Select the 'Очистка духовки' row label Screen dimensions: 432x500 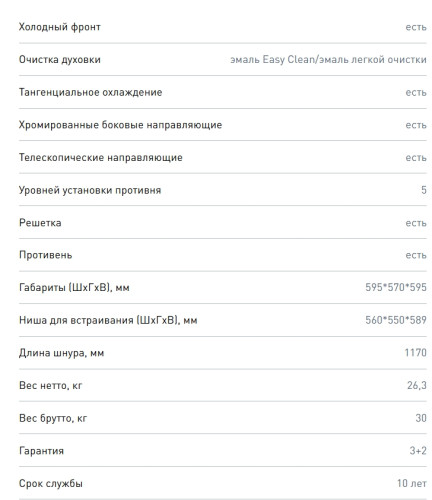point(60,60)
